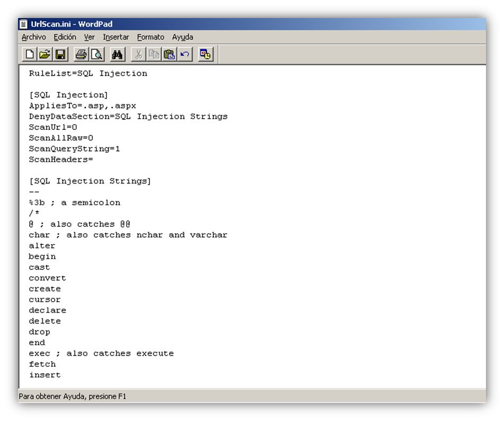Print the document with the printer icon
The width and height of the screenshot is (504, 421).
coord(81,55)
